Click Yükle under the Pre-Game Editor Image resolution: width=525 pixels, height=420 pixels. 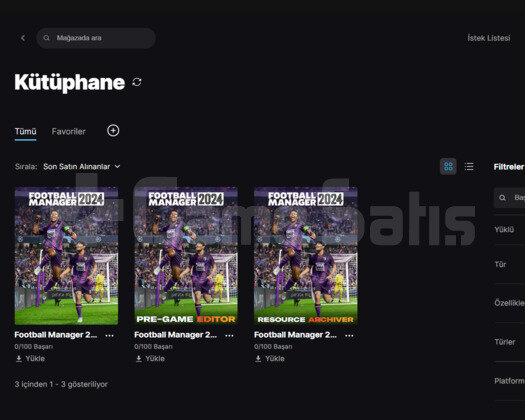(150, 359)
